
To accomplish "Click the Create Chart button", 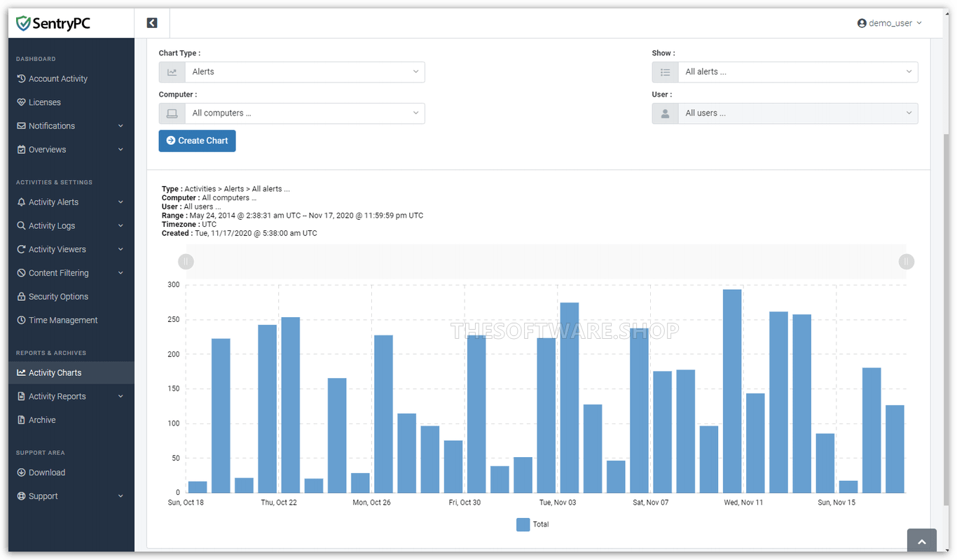I will [197, 141].
